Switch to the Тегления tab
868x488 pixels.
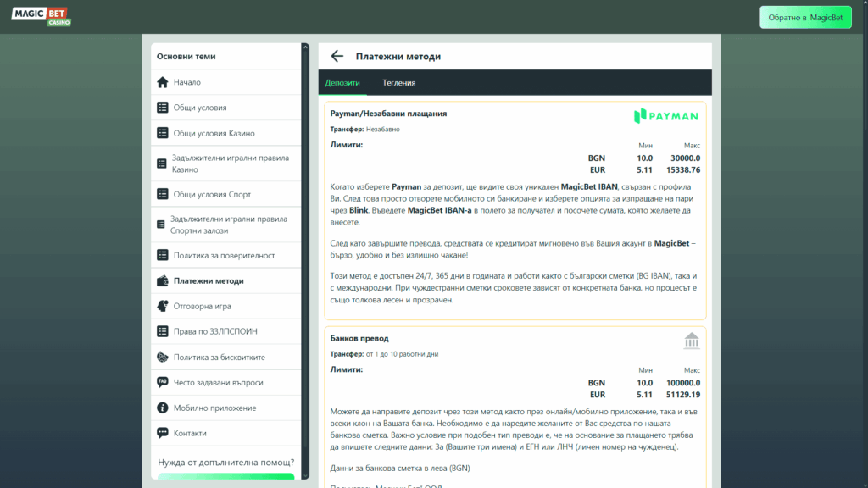click(398, 83)
